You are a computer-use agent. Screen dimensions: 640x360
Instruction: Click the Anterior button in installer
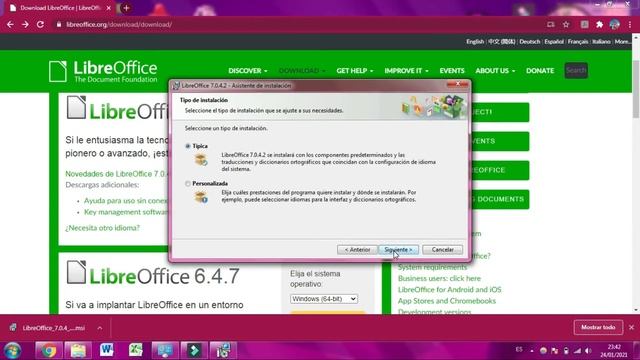click(357, 249)
